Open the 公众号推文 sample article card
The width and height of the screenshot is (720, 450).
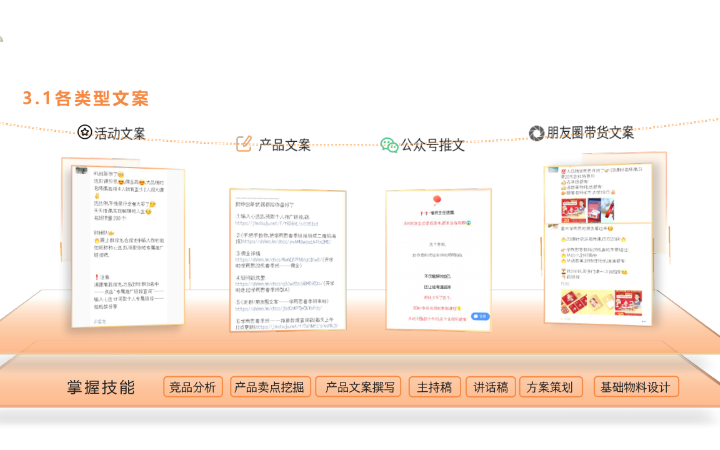click(439, 257)
